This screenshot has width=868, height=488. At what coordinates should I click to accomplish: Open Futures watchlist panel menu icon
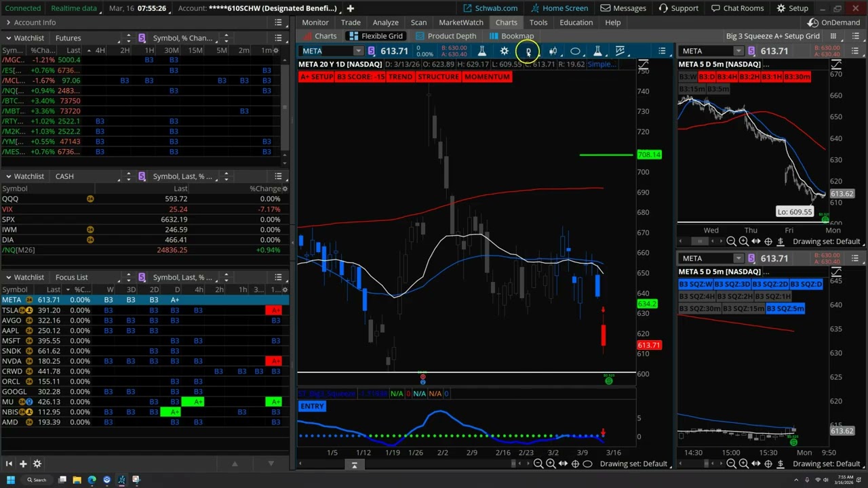278,38
